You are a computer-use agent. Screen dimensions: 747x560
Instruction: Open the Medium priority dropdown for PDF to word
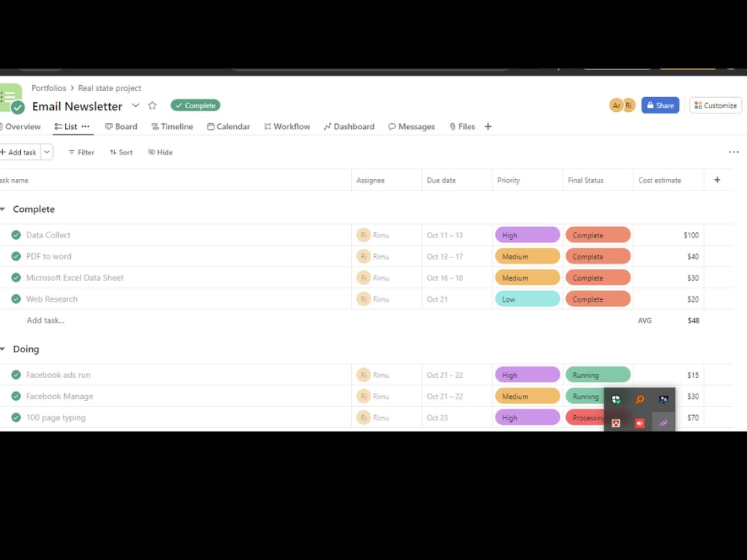click(x=527, y=256)
